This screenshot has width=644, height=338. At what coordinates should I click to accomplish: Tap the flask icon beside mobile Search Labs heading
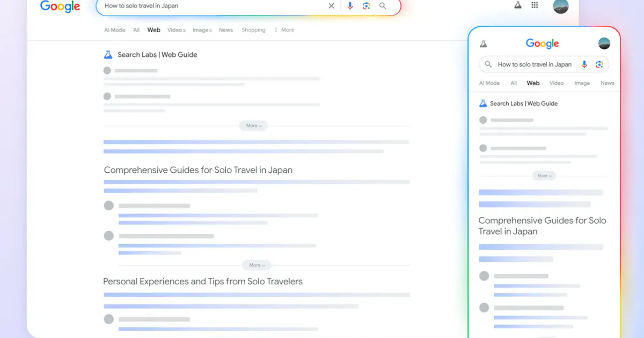point(483,104)
